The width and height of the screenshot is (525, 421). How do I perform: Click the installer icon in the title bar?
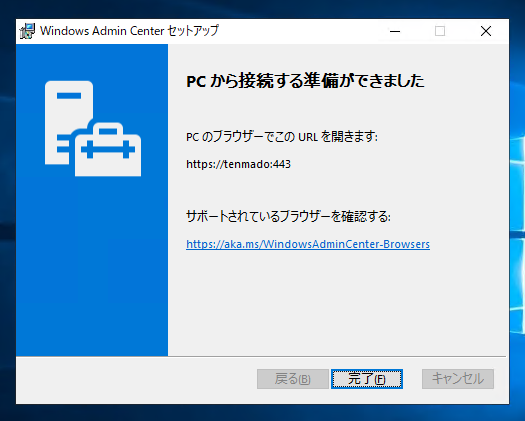(27, 31)
